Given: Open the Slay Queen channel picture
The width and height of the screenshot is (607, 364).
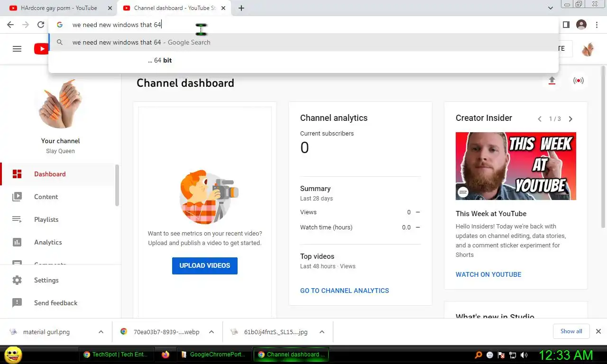Looking at the screenshot, I should click(61, 103).
